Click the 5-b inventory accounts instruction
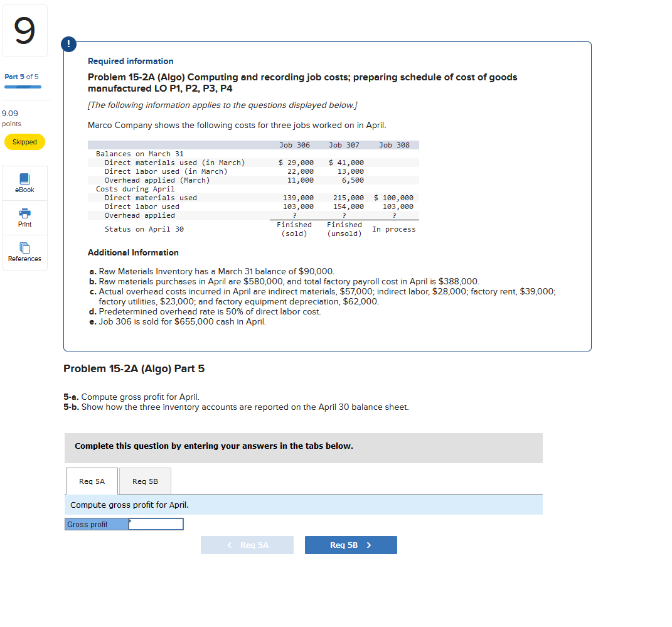This screenshot has height=627, width=672. coord(236,407)
